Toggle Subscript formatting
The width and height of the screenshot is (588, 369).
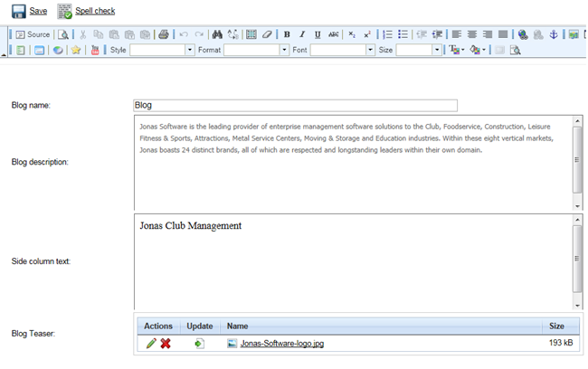coord(352,34)
